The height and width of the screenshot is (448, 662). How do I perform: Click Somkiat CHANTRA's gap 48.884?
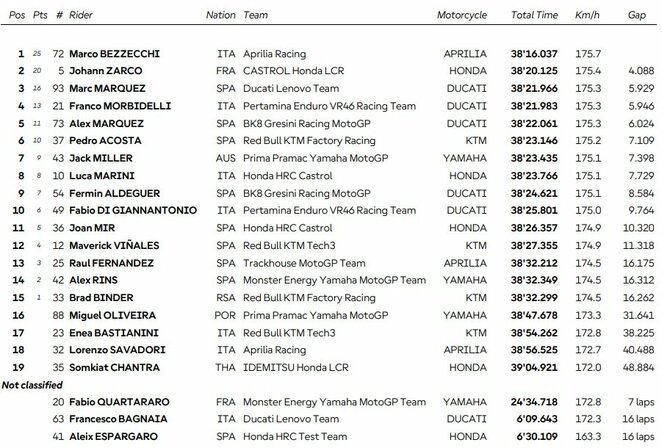point(636,367)
